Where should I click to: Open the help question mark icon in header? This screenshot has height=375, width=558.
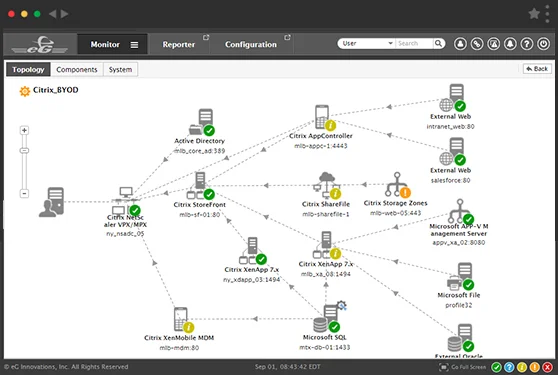(x=527, y=44)
